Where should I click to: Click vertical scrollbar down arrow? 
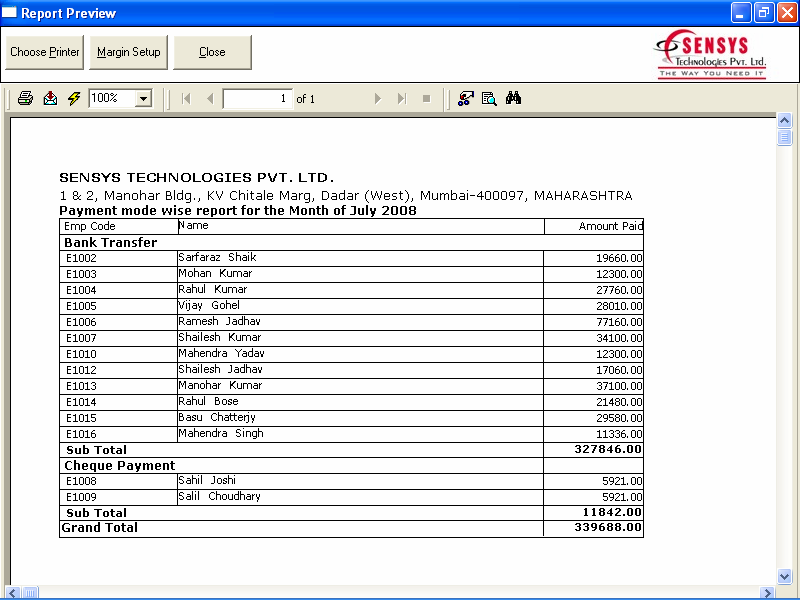[x=784, y=577]
